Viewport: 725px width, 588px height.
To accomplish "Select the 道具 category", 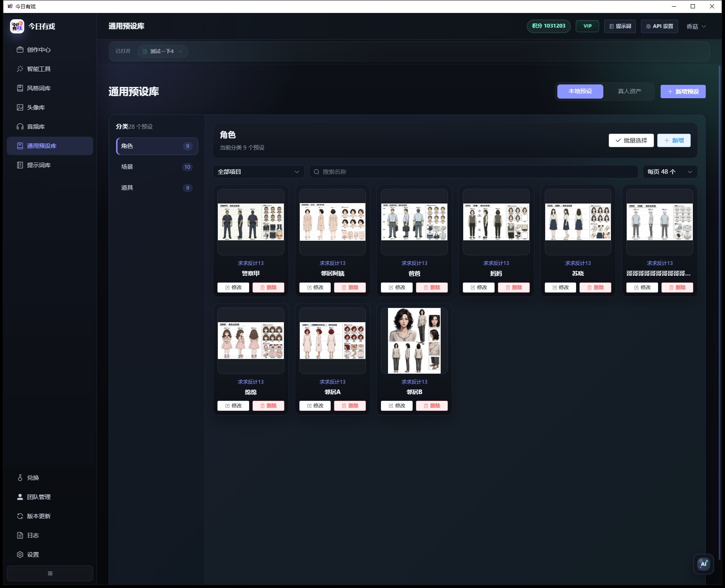I will pos(157,188).
